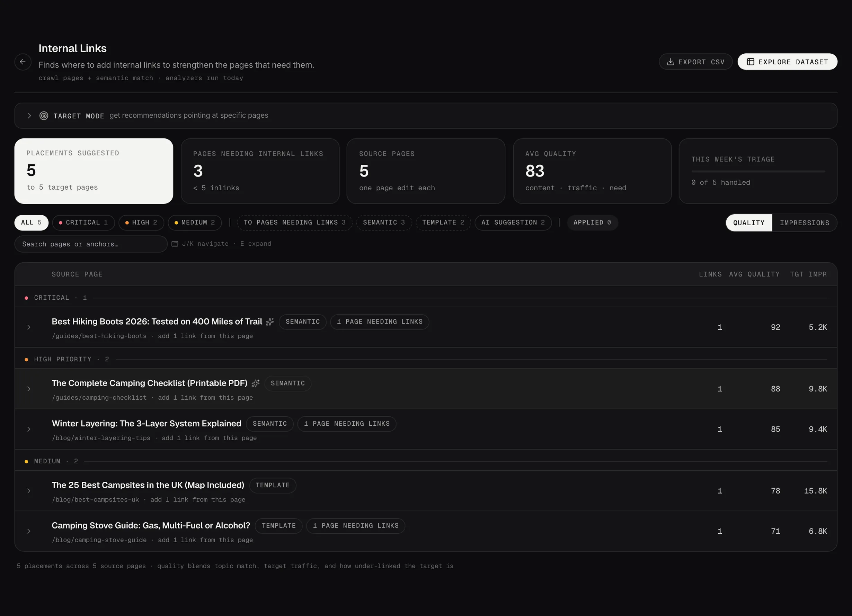Click path '/blog/best-campsites-uk'

tap(96, 500)
